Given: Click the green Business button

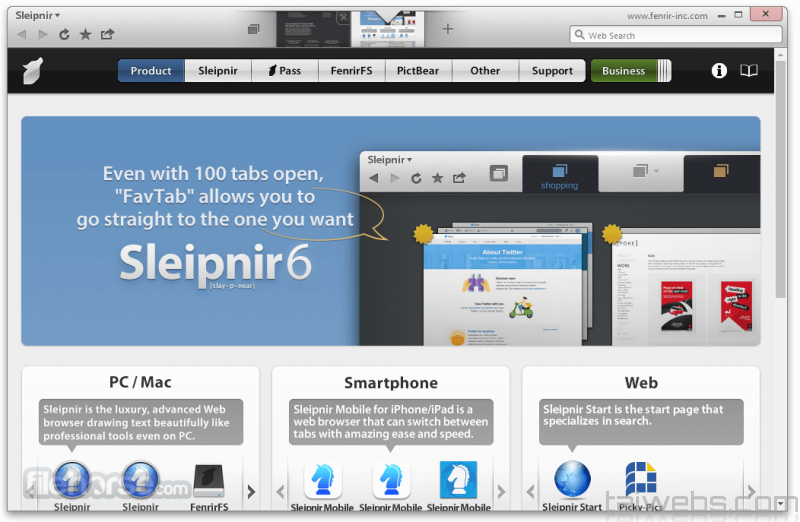Looking at the screenshot, I should tap(623, 71).
